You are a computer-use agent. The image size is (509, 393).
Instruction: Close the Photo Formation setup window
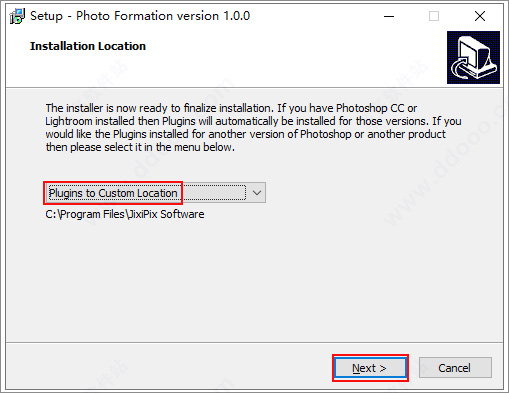coord(480,16)
